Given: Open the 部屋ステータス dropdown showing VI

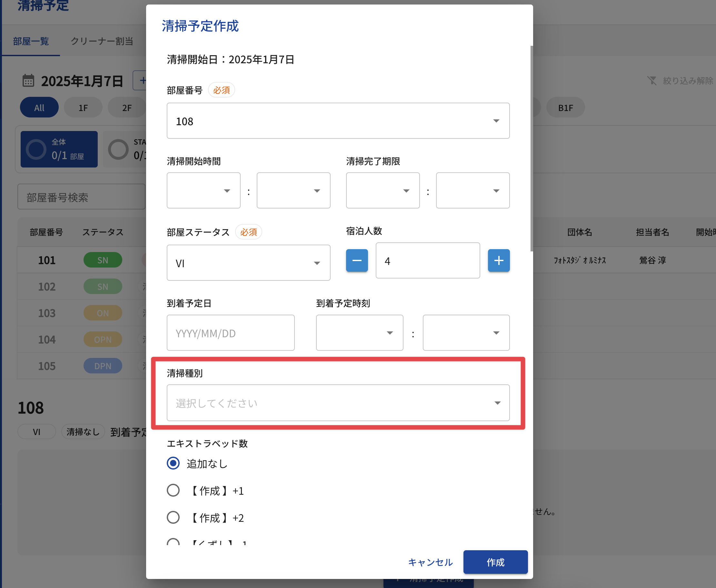Looking at the screenshot, I should tap(248, 263).
